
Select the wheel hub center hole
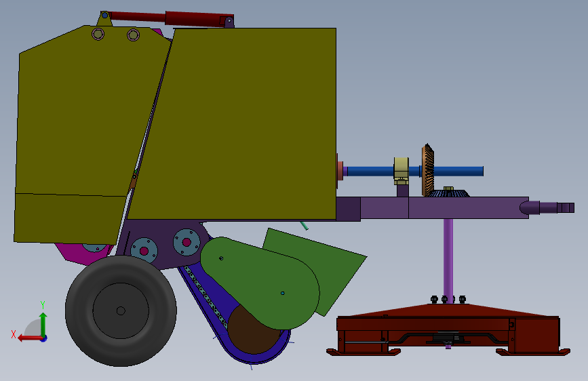pos(121,311)
